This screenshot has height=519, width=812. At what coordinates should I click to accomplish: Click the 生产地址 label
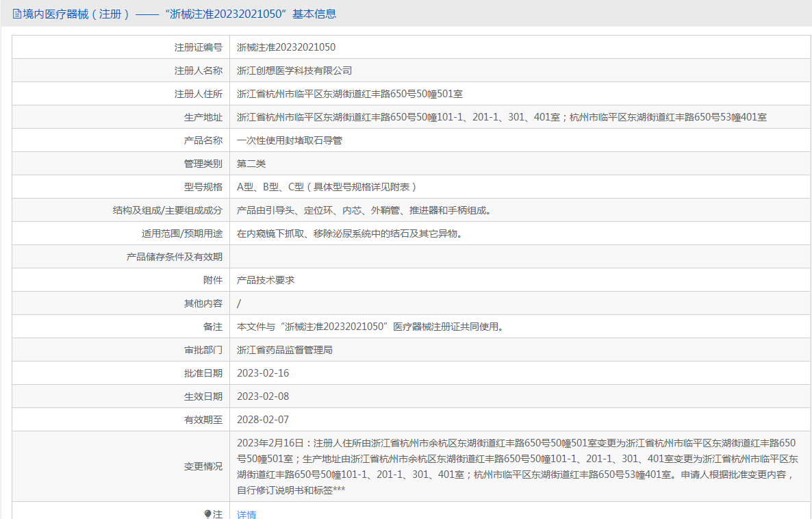203,117
